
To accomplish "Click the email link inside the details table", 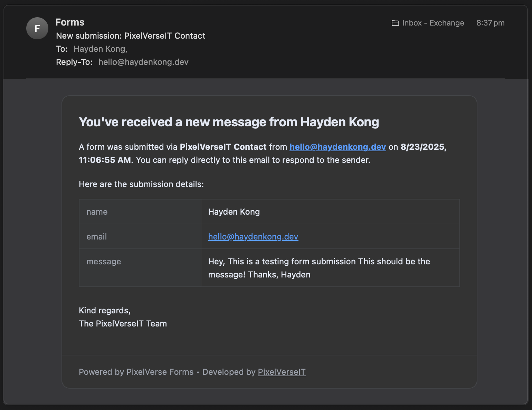I will click(253, 237).
